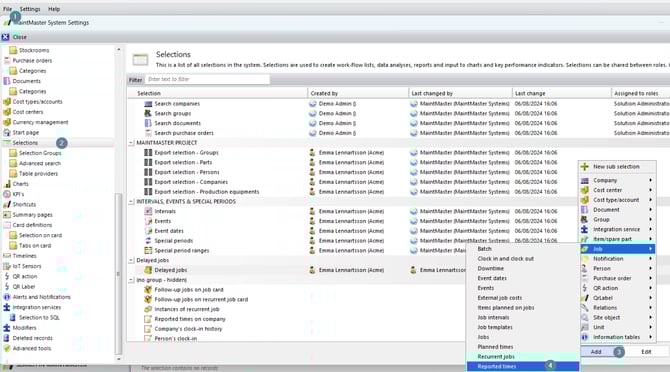This screenshot has width=670, height=372.
Task: Expand the Purchase order submenu arrow
Action: pos(651,278)
